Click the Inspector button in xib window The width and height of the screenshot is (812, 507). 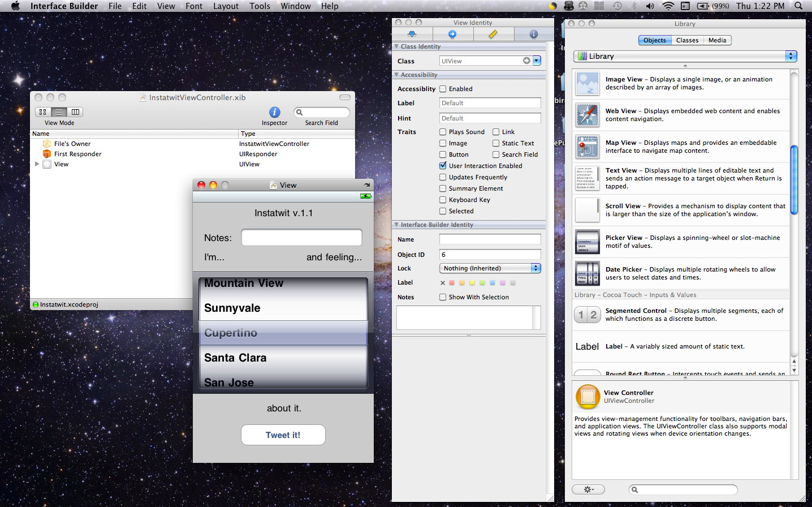coord(274,112)
